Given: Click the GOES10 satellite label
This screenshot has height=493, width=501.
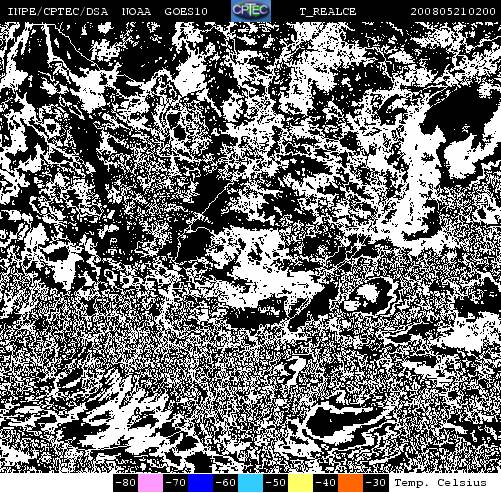Looking at the screenshot, I should (x=186, y=12).
